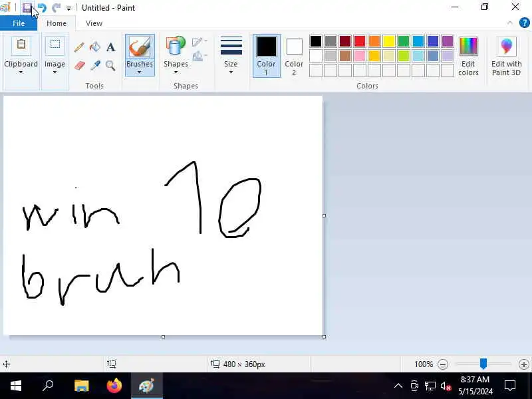Click the canvas bottom-edge resize handle

163,337
